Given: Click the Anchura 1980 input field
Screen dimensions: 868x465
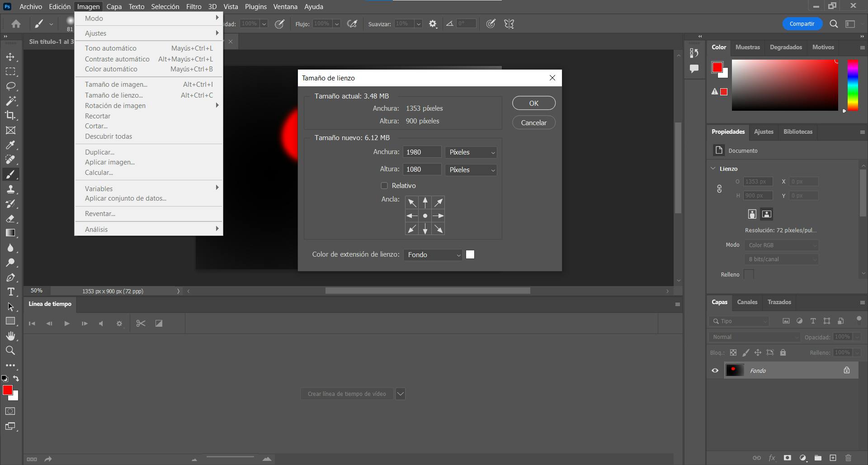Looking at the screenshot, I should point(422,152).
